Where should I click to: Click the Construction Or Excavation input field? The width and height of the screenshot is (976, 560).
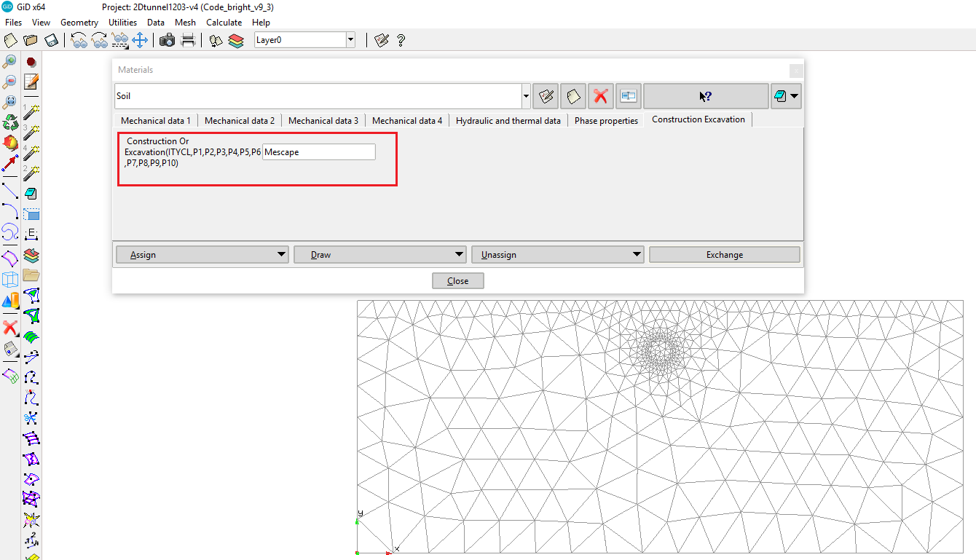pyautogui.click(x=318, y=152)
